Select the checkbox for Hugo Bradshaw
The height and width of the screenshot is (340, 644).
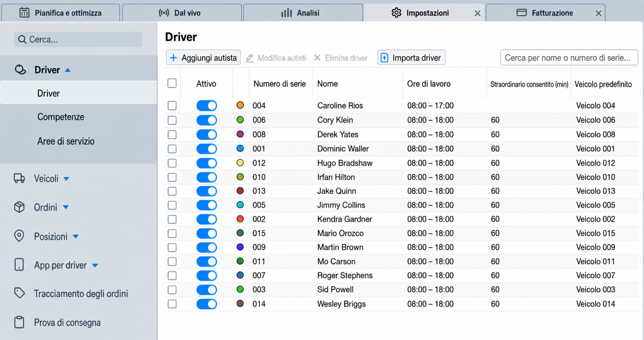172,163
